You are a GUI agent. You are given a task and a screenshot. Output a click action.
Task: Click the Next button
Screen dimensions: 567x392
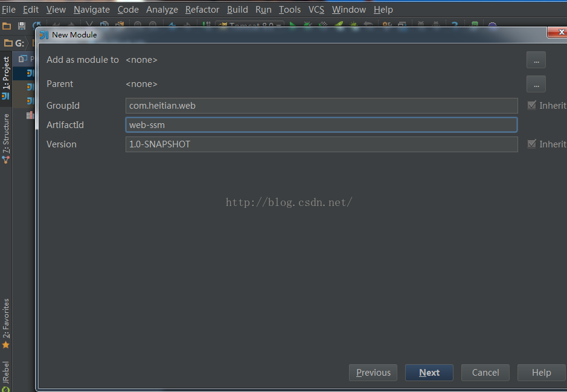(429, 373)
